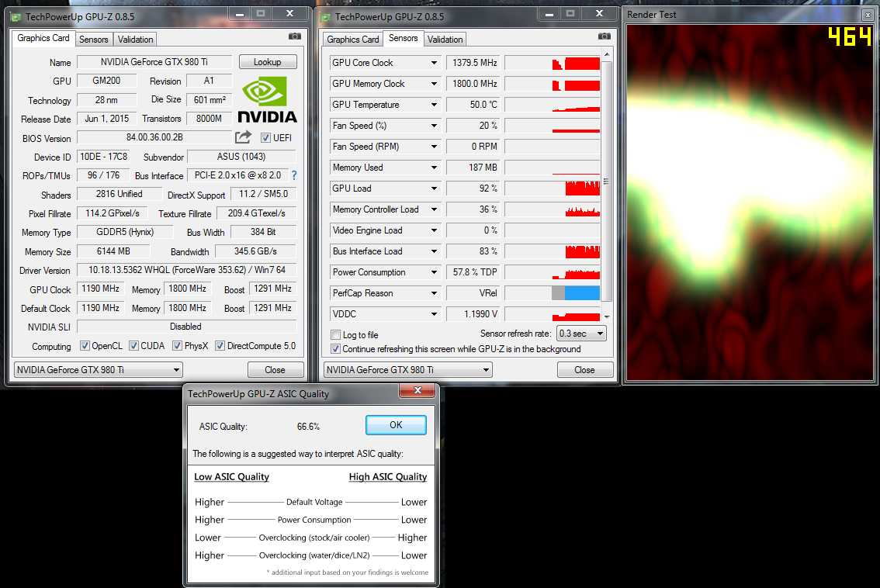Click the GPU Load history graph
The image size is (880, 588).
click(x=553, y=189)
